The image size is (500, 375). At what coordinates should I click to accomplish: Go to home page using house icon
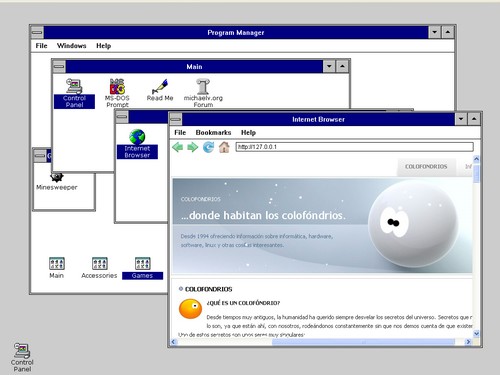pos(224,147)
